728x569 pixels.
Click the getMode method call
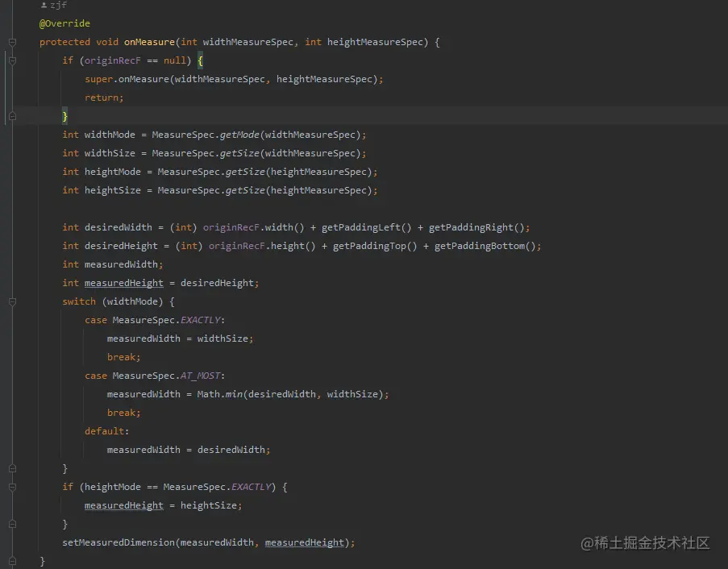click(x=239, y=135)
